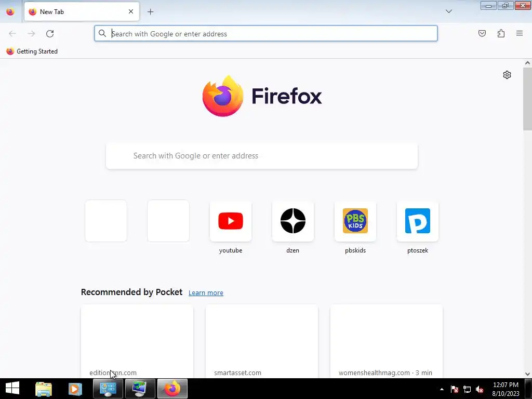The width and height of the screenshot is (532, 399).
Task: Save to Pocket icon in toolbar
Action: (x=482, y=33)
